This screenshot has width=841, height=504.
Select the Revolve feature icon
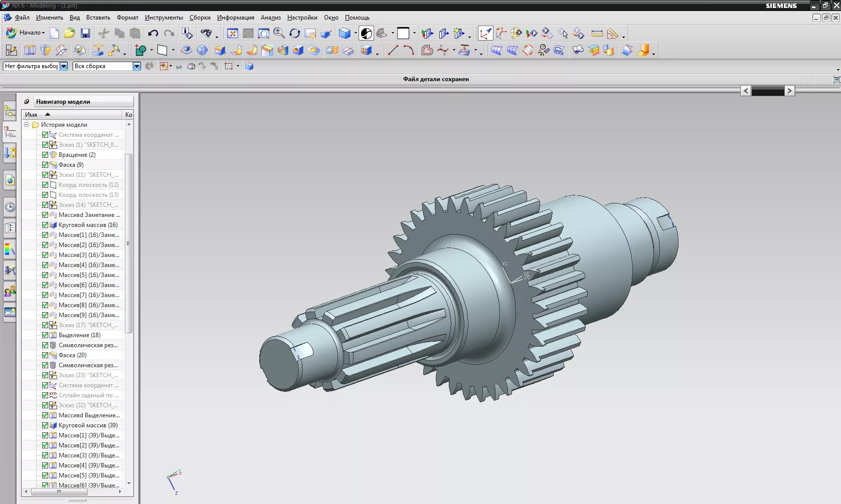46,50
